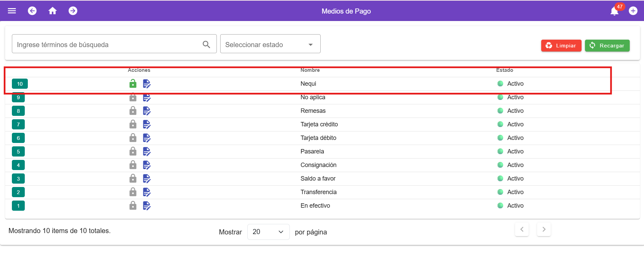Open the Seleccionar estado dropdown
The height and width of the screenshot is (270, 644).
[270, 44]
